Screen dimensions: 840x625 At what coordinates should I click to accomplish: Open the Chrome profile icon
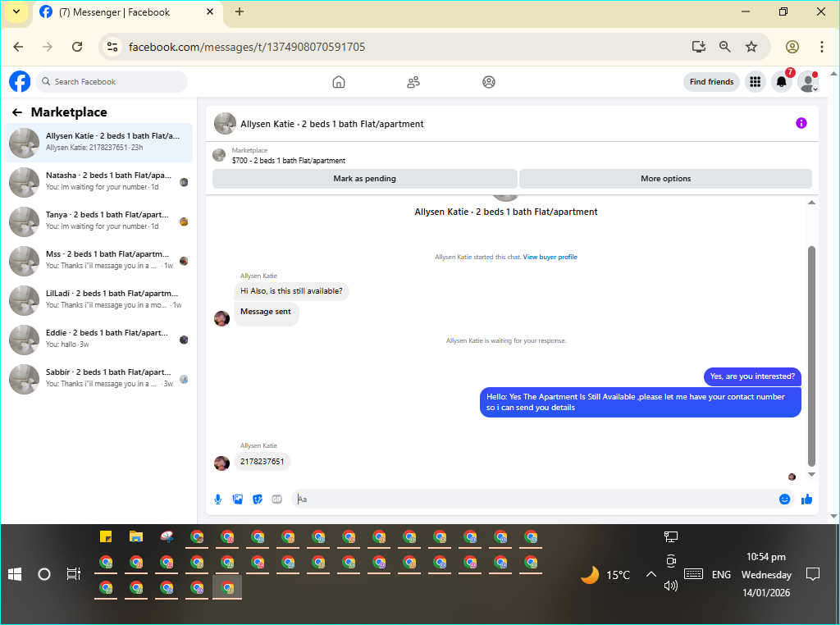pyautogui.click(x=792, y=47)
